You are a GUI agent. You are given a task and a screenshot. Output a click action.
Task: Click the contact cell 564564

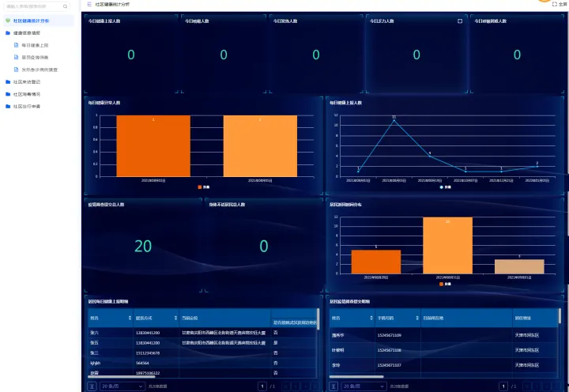142,363
